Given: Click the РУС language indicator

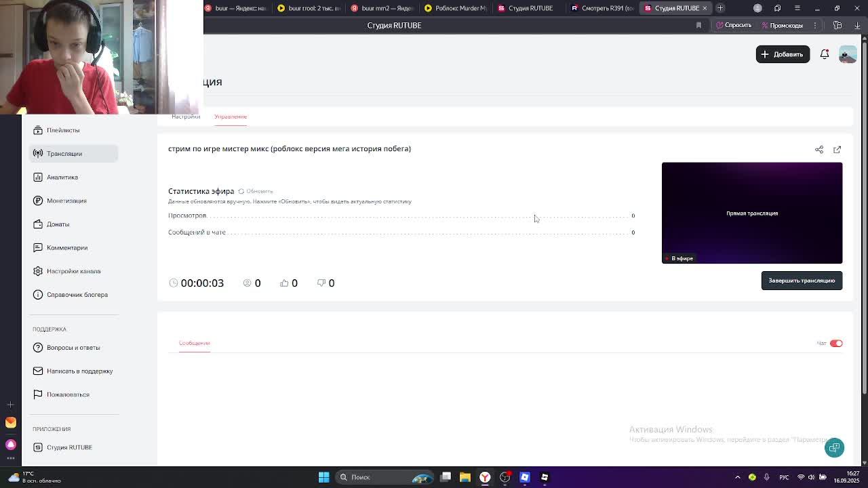Looking at the screenshot, I should pyautogui.click(x=784, y=477).
